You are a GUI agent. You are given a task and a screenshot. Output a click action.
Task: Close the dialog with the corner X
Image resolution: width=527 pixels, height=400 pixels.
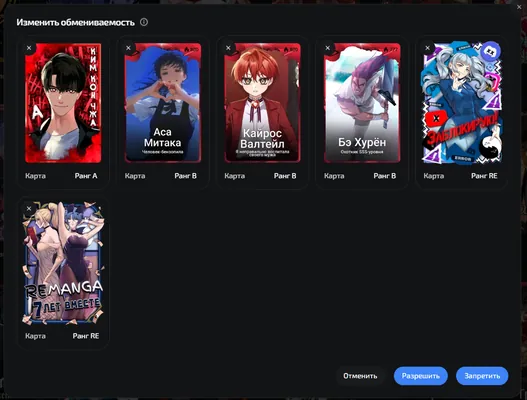point(519,7)
